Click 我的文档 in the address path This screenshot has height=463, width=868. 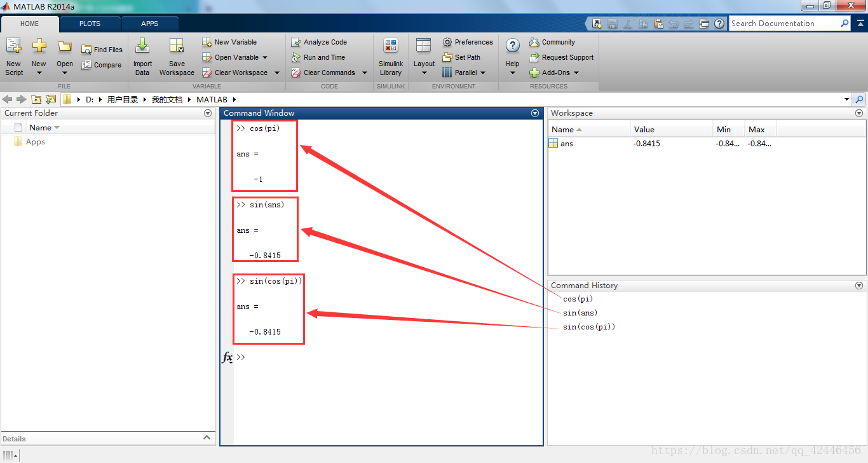click(x=167, y=99)
